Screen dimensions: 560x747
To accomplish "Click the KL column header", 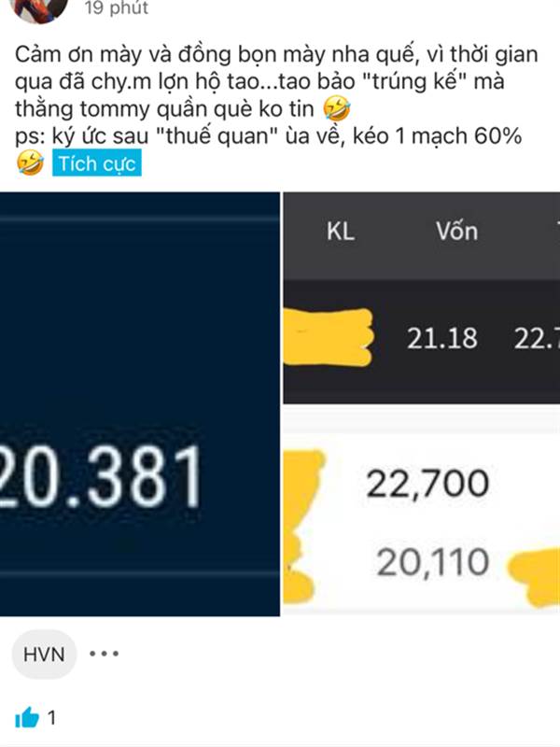I will tap(341, 232).
